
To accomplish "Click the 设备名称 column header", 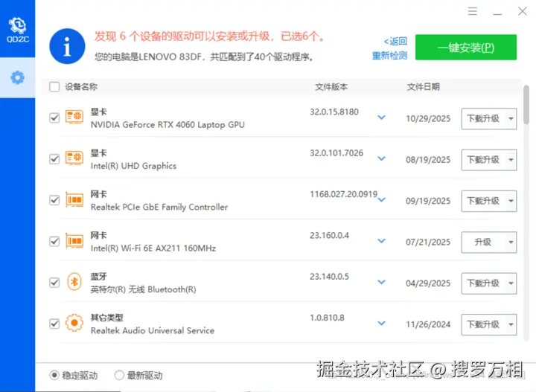I will point(81,87).
